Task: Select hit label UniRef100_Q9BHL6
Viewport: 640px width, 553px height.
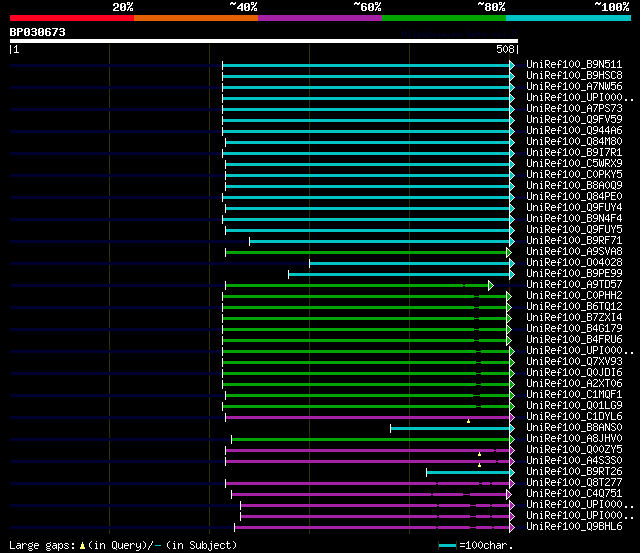Action: [x=574, y=527]
